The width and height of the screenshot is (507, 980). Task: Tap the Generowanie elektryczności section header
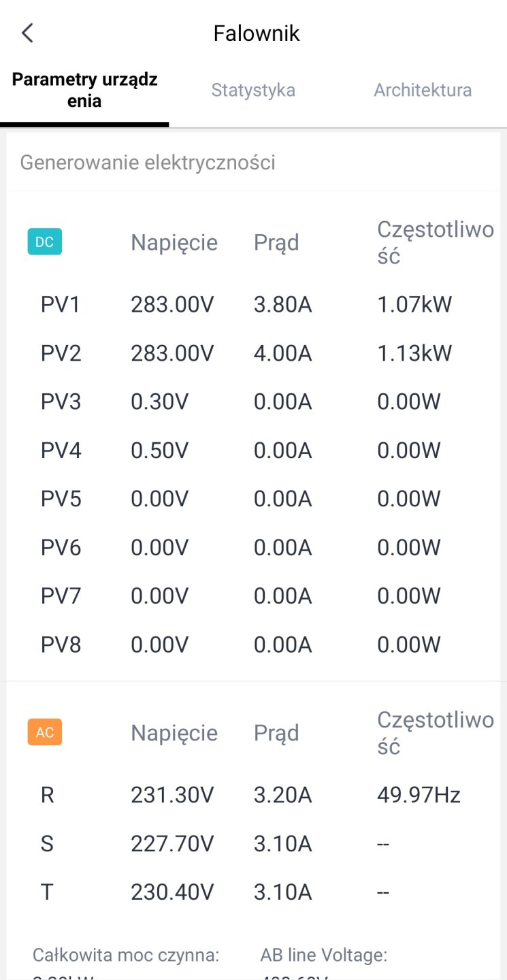pos(148,163)
